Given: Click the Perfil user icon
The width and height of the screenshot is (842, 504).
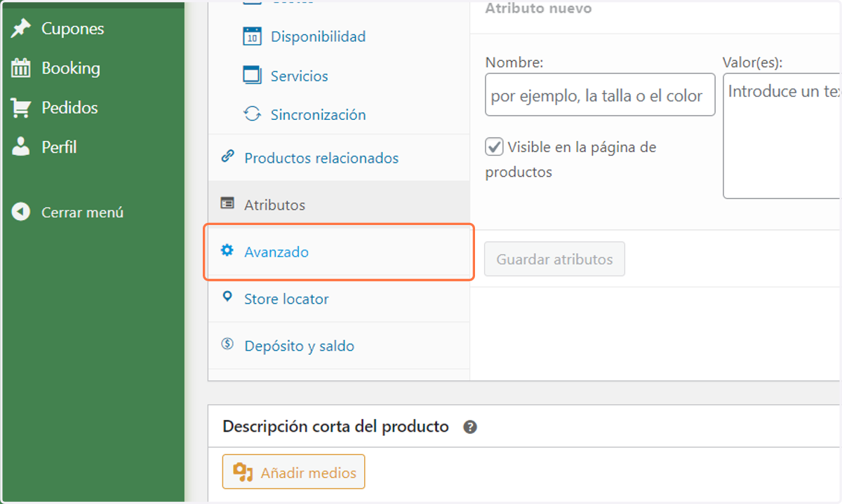Looking at the screenshot, I should 21,147.
